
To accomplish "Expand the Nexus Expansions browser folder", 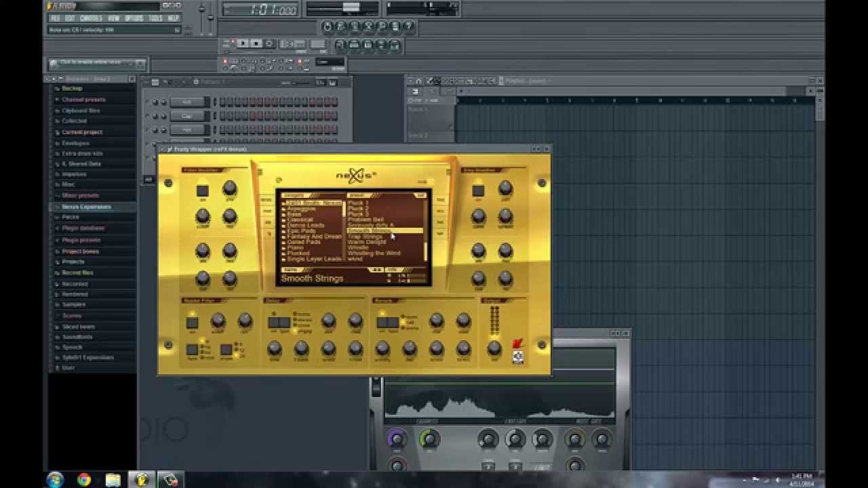I will [x=86, y=207].
